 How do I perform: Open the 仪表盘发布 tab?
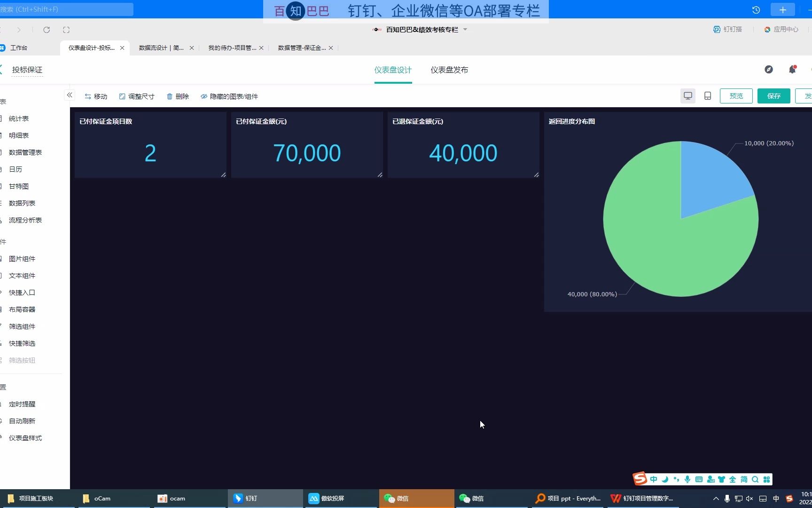pyautogui.click(x=449, y=70)
